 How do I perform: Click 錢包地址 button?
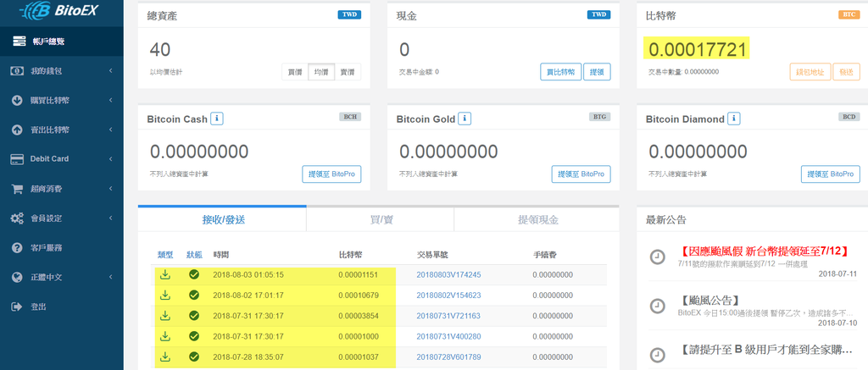pos(810,72)
